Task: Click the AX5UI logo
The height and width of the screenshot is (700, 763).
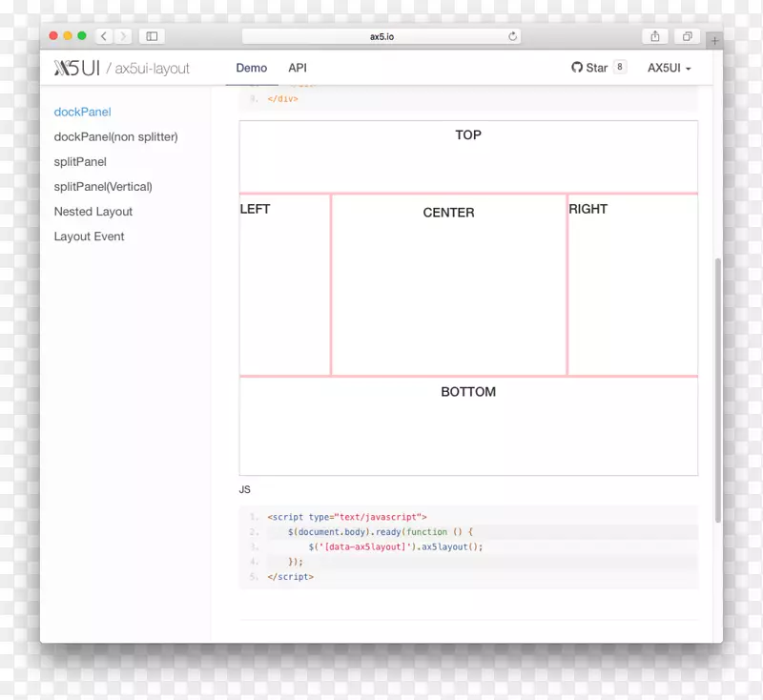Action: (x=77, y=68)
